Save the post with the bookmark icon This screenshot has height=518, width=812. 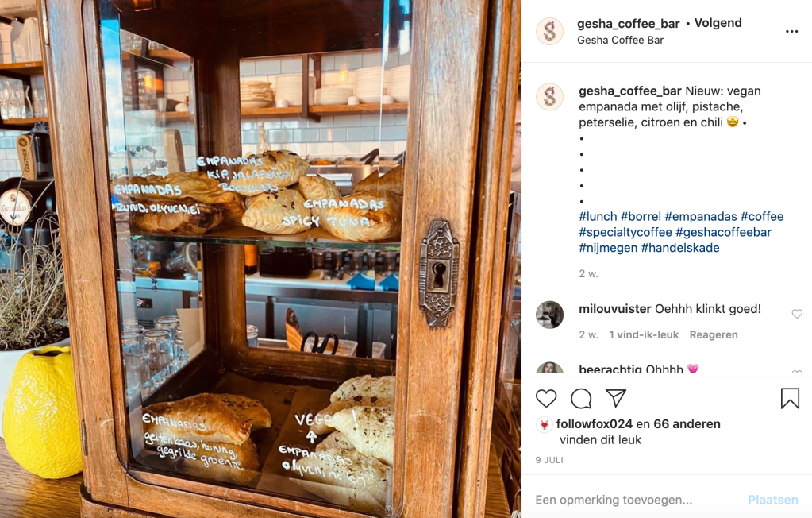tap(791, 398)
